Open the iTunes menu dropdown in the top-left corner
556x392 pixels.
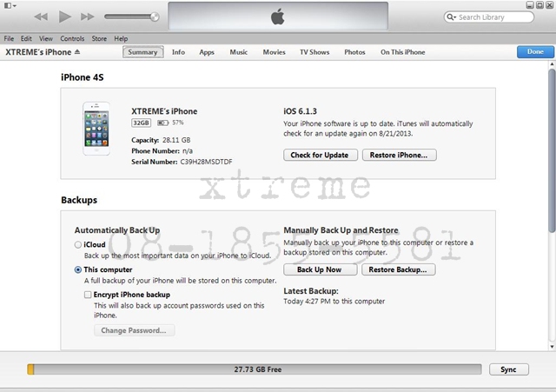click(x=10, y=6)
